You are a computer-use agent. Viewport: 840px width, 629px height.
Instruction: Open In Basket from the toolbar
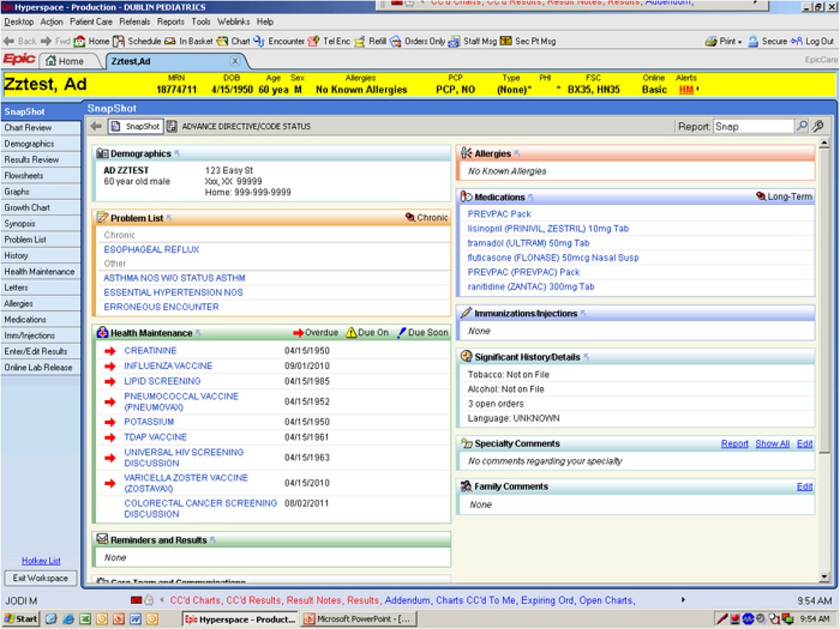click(170, 41)
